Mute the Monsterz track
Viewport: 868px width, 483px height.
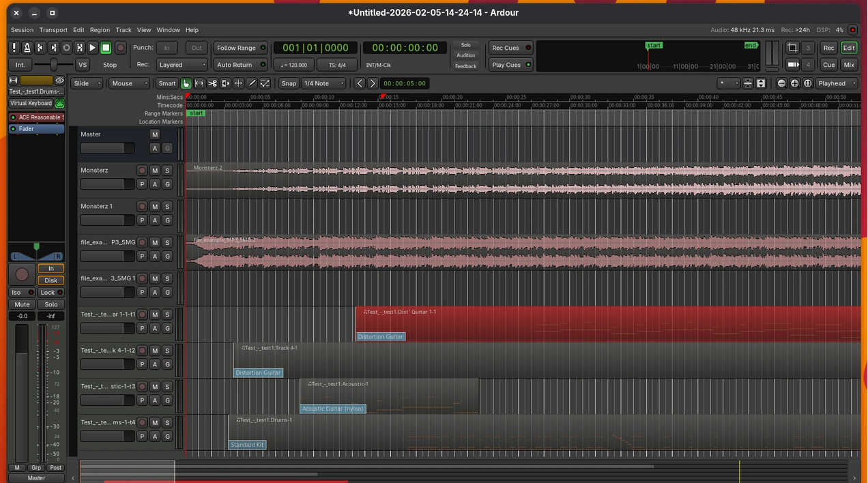tap(155, 171)
